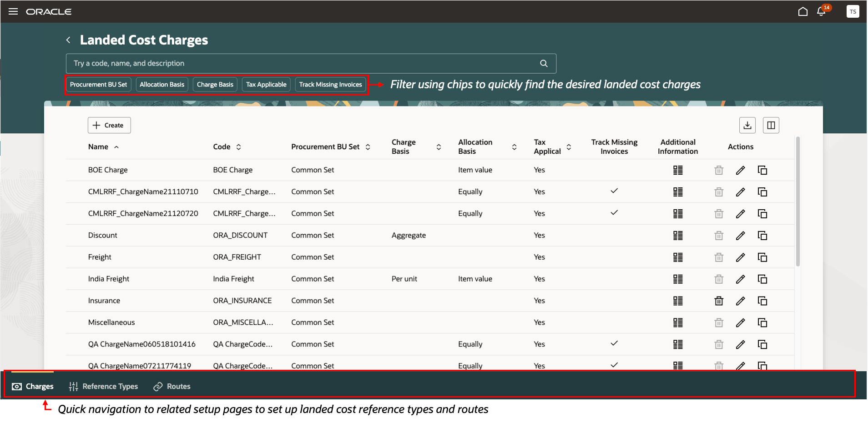The width and height of the screenshot is (868, 423).
Task: Edit the Insurance charge
Action: coord(741,301)
